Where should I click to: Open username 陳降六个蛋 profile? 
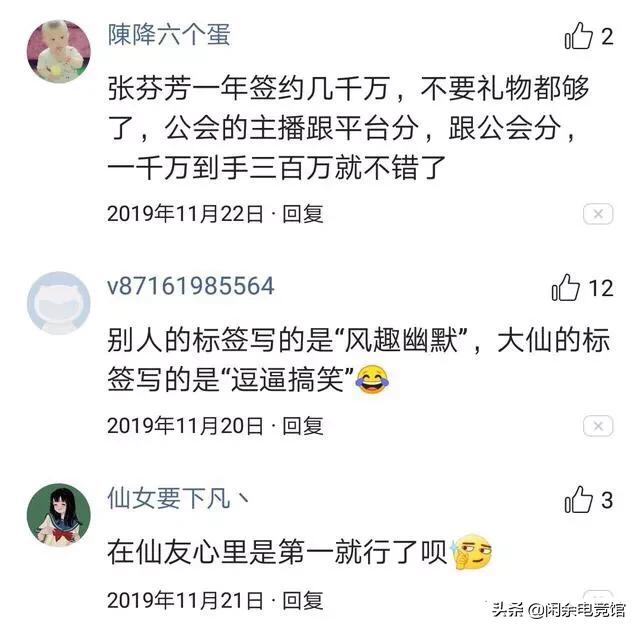(169, 34)
